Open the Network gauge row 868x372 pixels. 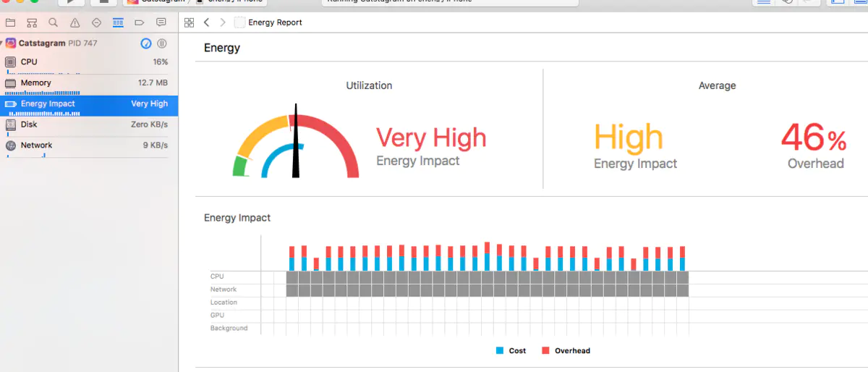pos(89,148)
